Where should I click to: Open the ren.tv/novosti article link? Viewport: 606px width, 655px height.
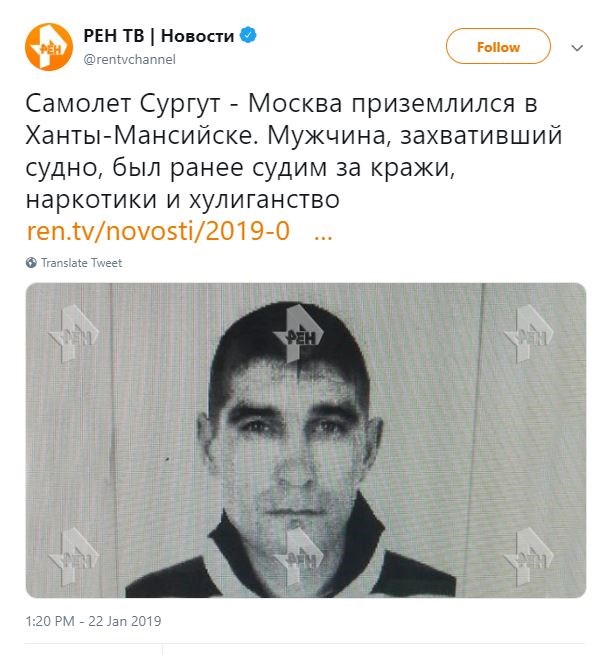(158, 231)
